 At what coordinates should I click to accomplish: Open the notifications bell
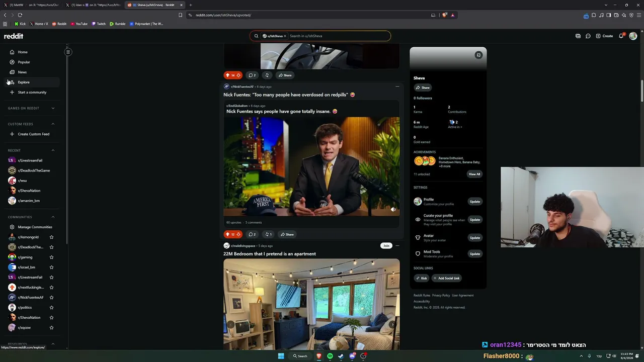coord(621,36)
